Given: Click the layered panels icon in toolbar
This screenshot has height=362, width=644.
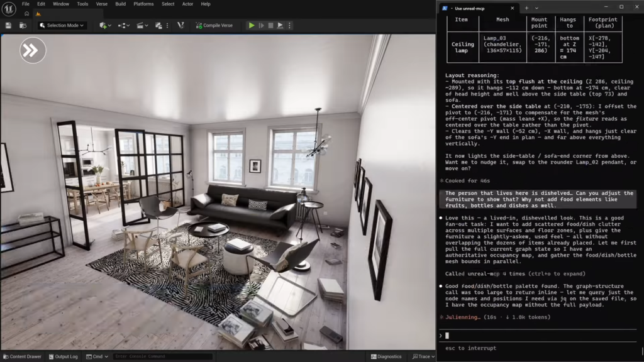Looking at the screenshot, I should [x=158, y=25].
